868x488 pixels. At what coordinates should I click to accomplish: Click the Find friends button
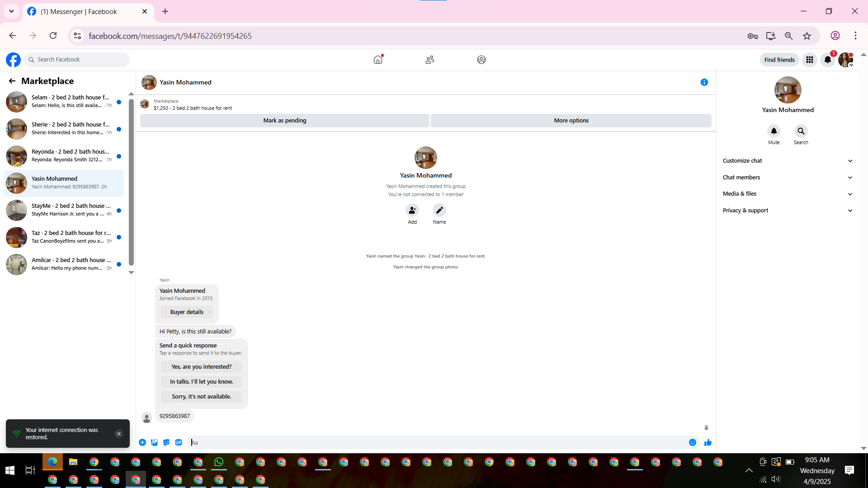[779, 60]
